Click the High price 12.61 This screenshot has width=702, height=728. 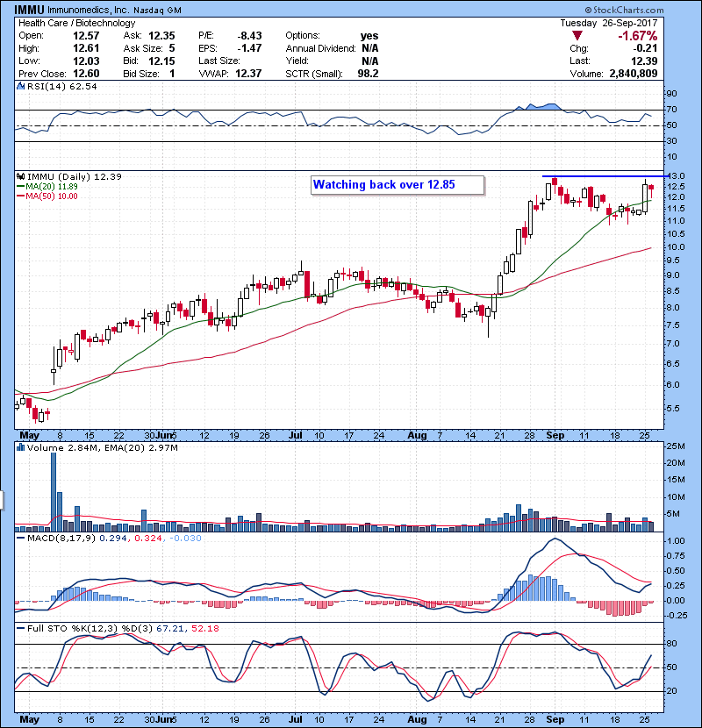coord(86,48)
